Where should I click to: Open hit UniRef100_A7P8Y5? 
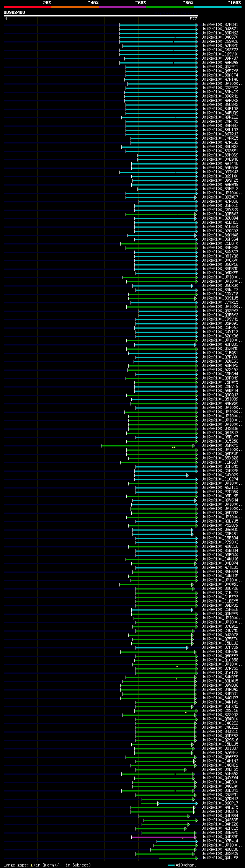click(x=220, y=46)
